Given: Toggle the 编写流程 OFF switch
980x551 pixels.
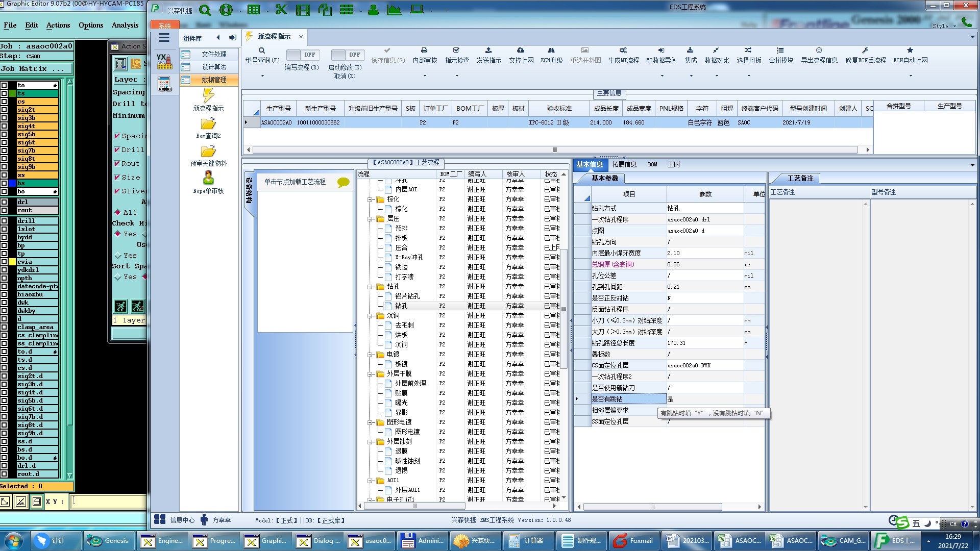Looking at the screenshot, I should point(302,55).
